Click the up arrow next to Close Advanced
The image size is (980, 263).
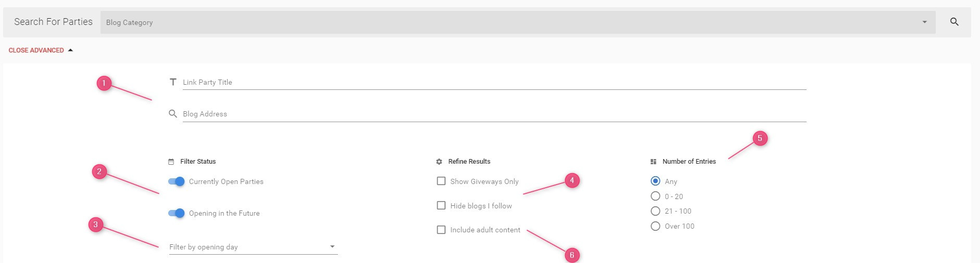pos(70,50)
